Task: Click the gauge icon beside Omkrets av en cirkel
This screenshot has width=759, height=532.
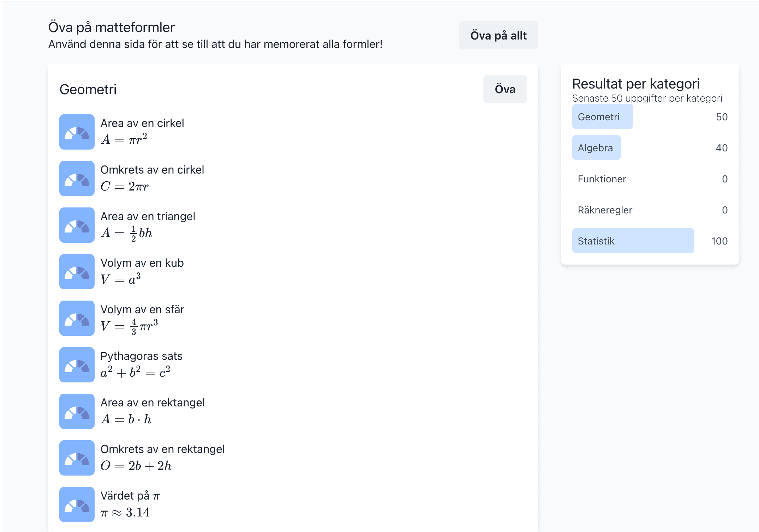Action: (x=77, y=179)
